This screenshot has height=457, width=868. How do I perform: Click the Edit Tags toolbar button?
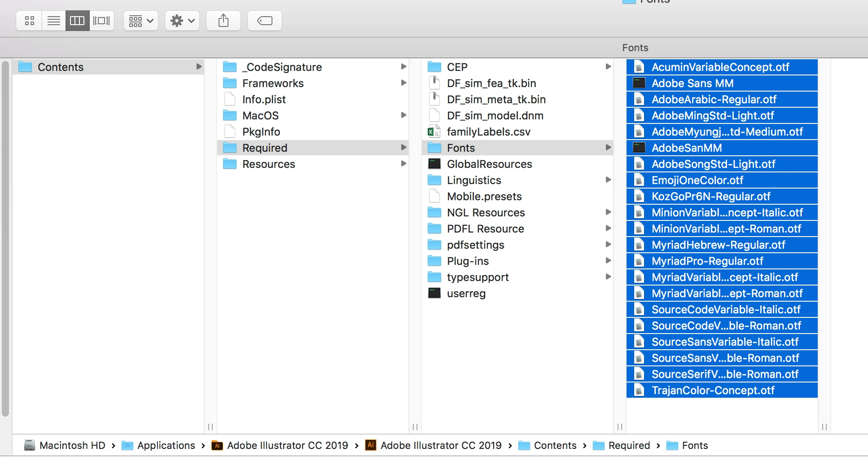[265, 21]
